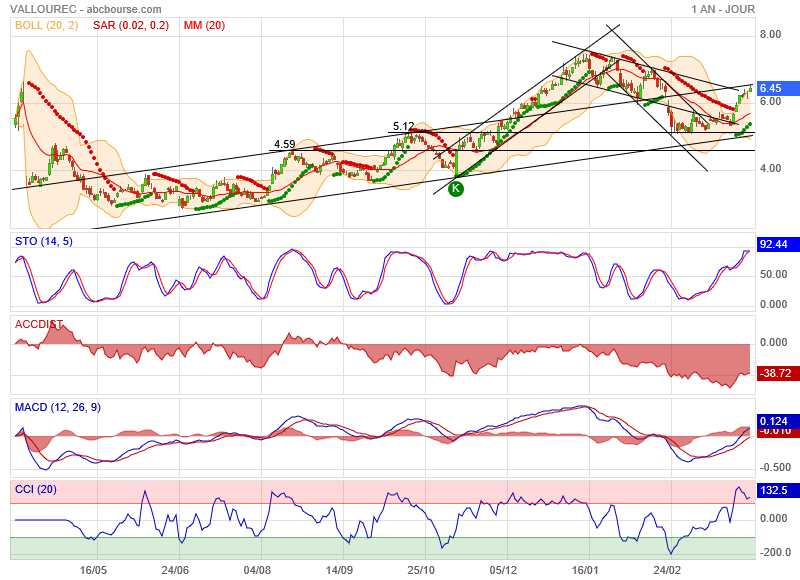Click the ACCDIST panel label
This screenshot has height=580, width=800.
(x=39, y=324)
